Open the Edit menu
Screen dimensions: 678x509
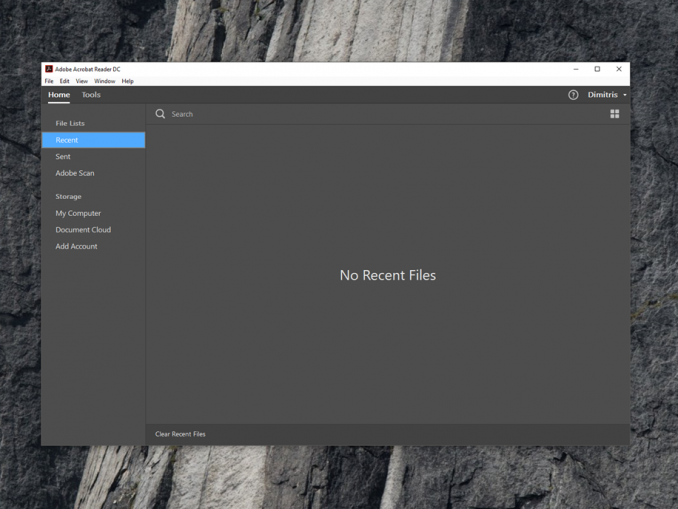pos(64,81)
